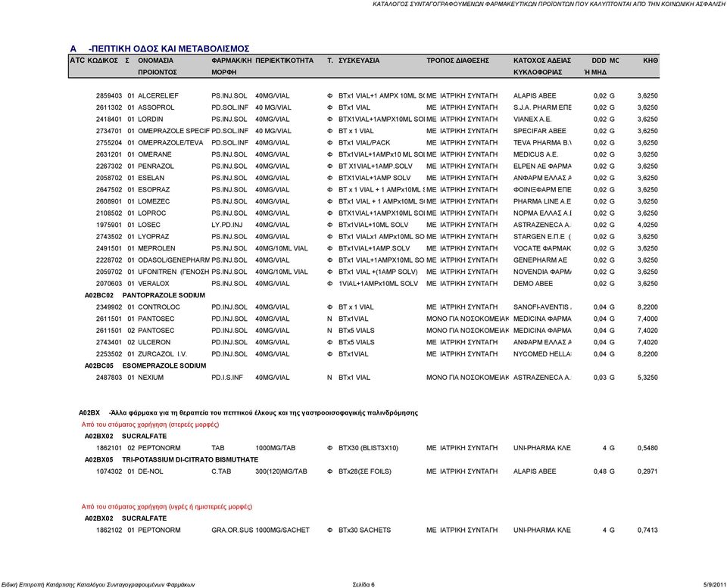Screen dimensions: 727x588
Task: Select the footer date 5/9/2011
Action: point(714,584)
